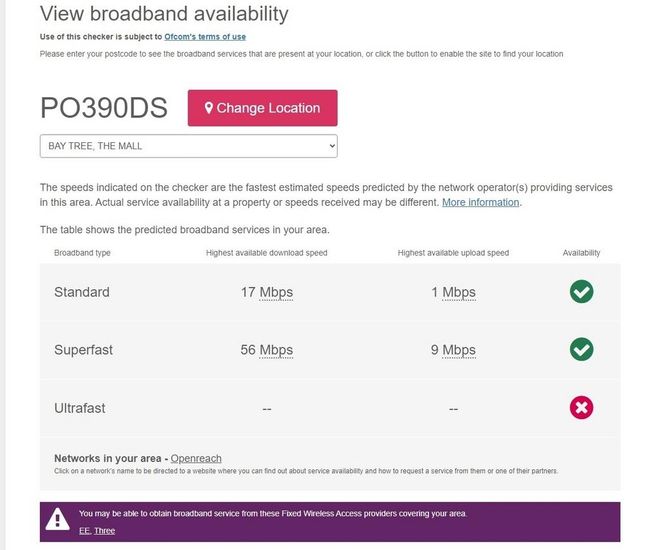Image resolution: width=650 pixels, height=550 pixels.
Task: Click the Ultrafast row label
Action: pos(79,408)
